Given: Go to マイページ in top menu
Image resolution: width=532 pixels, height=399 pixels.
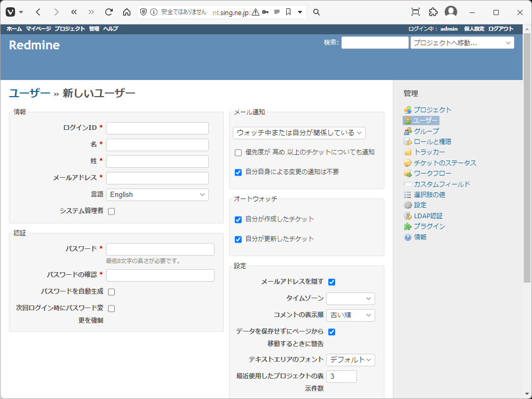Looking at the screenshot, I should pos(38,29).
